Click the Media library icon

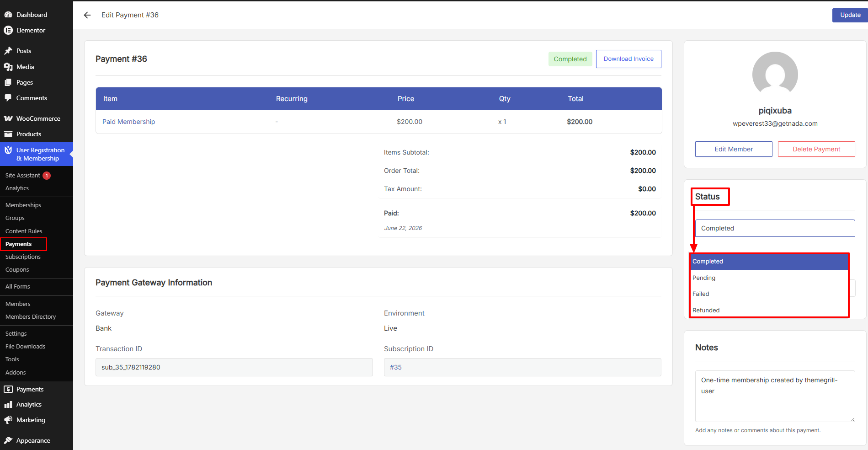(8, 67)
